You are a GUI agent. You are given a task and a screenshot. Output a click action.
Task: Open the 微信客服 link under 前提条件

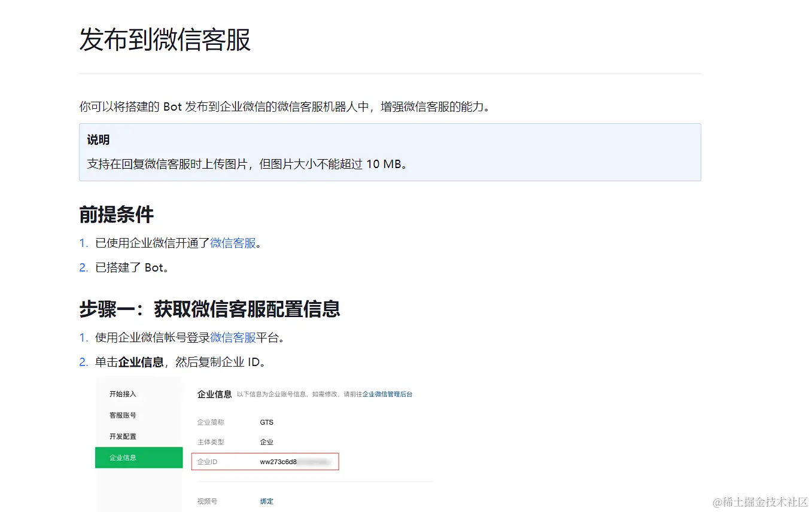click(233, 243)
